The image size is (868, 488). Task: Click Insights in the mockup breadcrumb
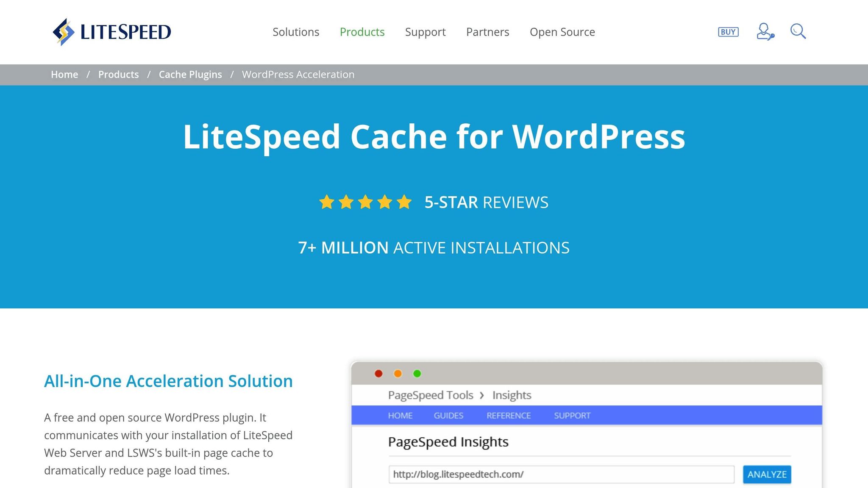512,395
